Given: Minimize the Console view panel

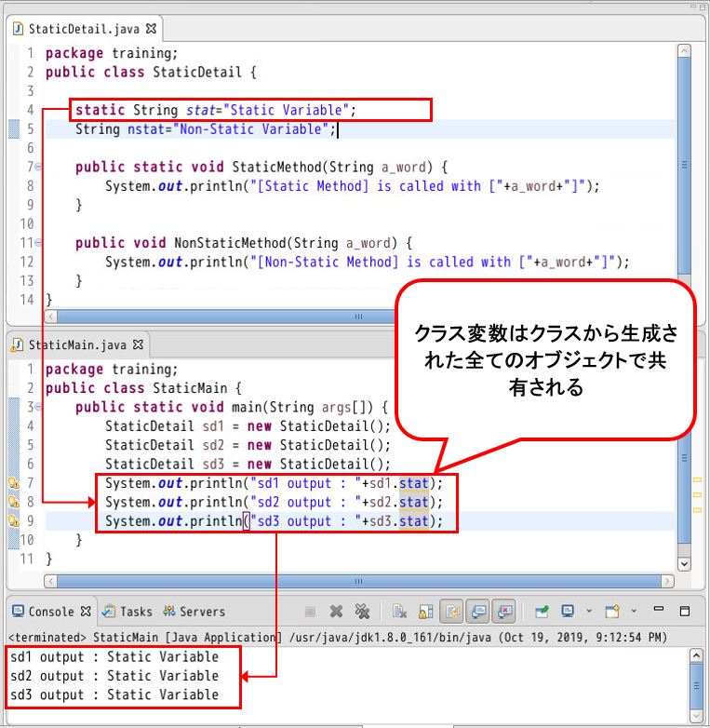Looking at the screenshot, I should 659,609.
